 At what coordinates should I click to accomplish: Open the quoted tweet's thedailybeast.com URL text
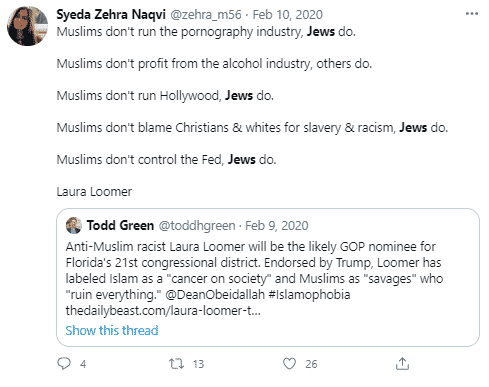point(163,311)
